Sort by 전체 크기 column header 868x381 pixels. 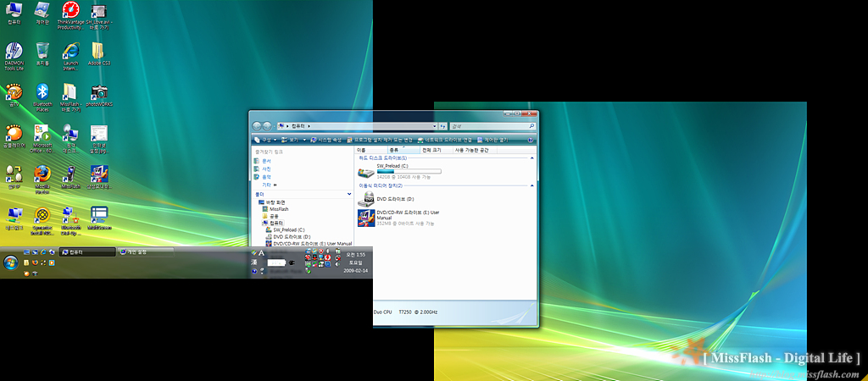click(436, 150)
